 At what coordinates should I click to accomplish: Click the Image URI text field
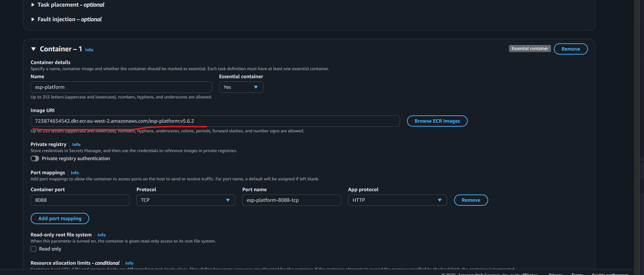coord(215,121)
